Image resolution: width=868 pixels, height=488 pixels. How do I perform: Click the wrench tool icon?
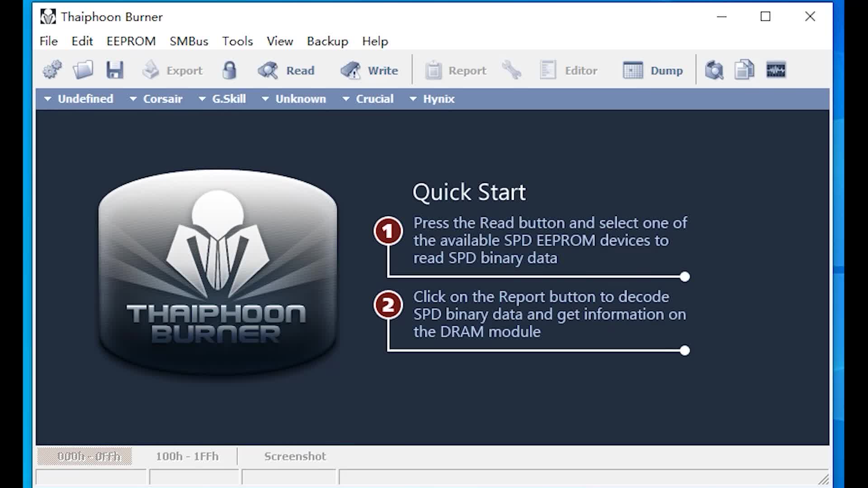pyautogui.click(x=512, y=70)
